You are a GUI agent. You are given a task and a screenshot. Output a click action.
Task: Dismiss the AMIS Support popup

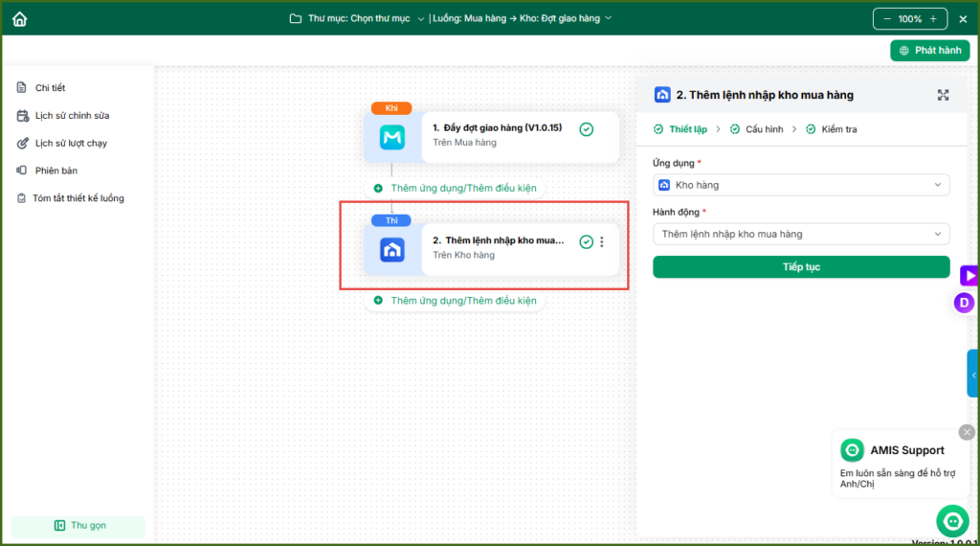coord(967,432)
